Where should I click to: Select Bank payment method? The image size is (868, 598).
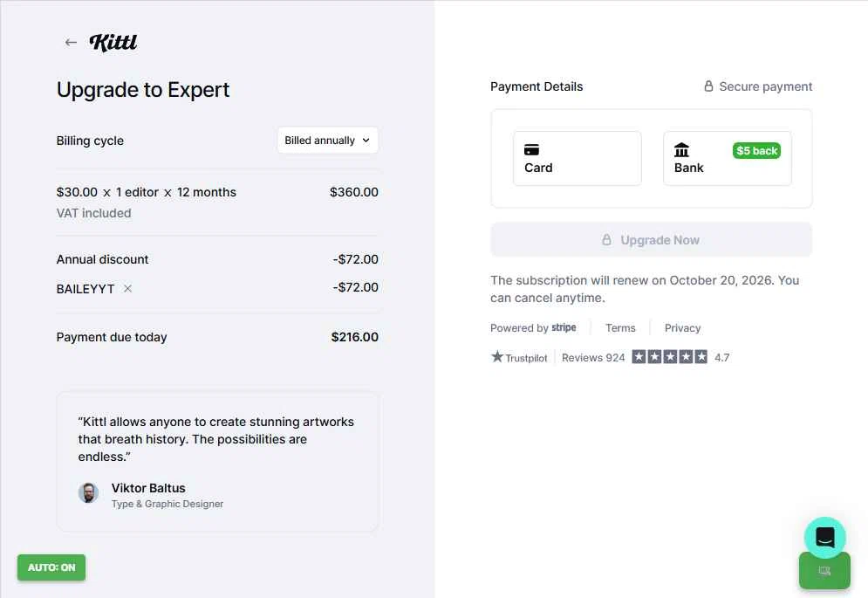(727, 159)
